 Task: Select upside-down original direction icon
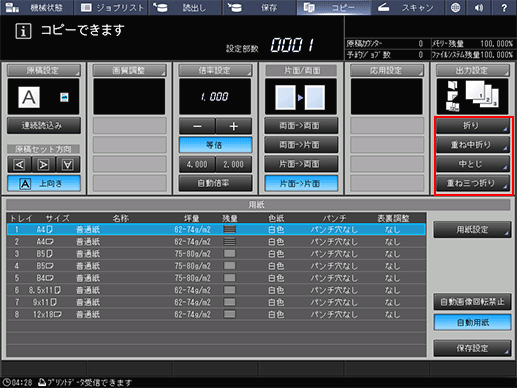(68, 164)
